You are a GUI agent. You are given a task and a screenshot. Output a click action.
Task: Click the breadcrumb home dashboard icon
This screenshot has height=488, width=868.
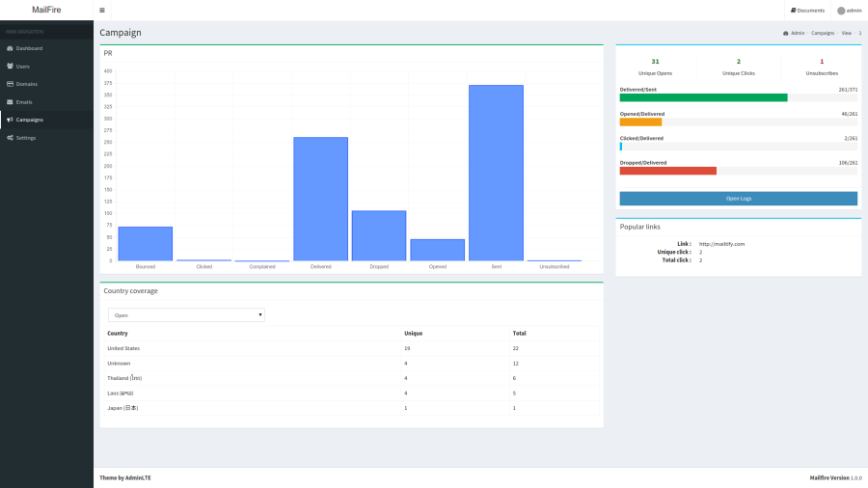(x=785, y=33)
